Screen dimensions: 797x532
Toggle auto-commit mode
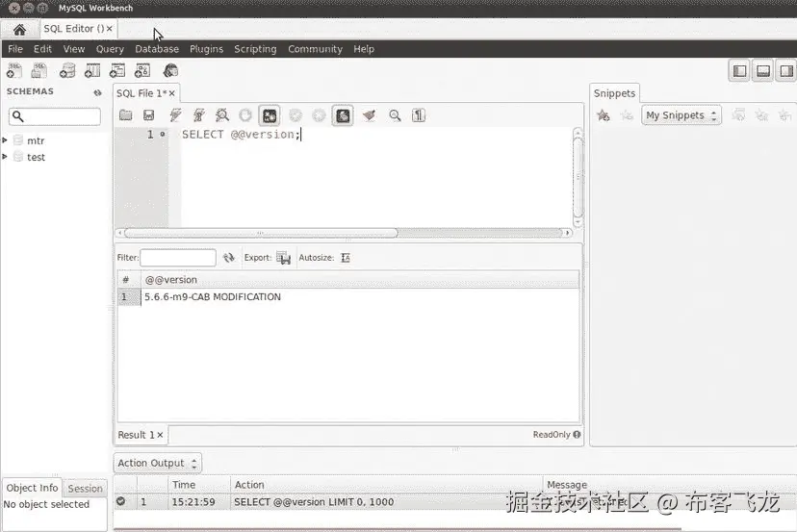point(343,115)
